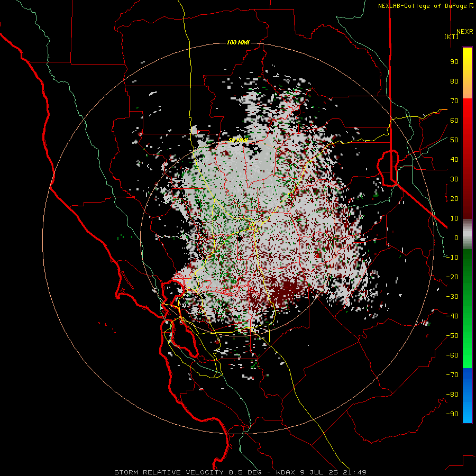Click the -80 scale value
This screenshot has height=476, width=476.
[452, 395]
